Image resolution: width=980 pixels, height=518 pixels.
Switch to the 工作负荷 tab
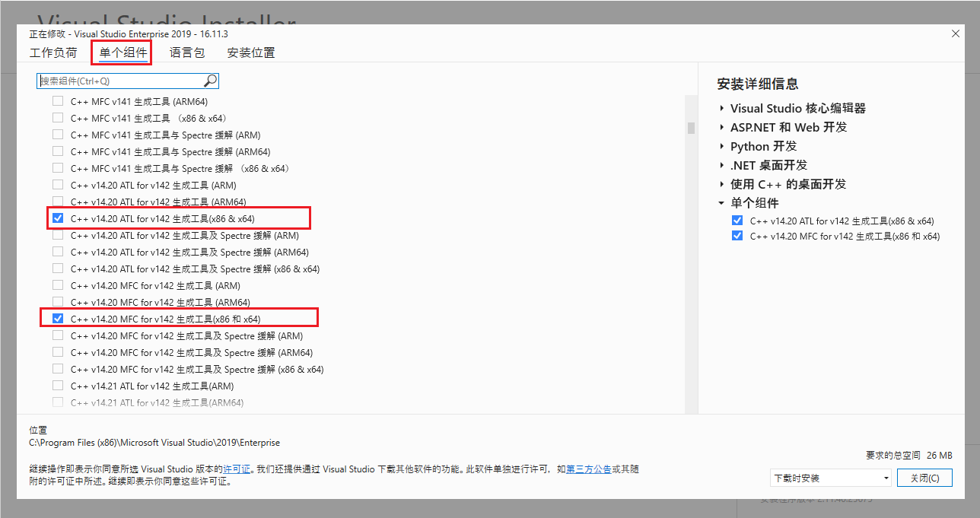pos(53,52)
